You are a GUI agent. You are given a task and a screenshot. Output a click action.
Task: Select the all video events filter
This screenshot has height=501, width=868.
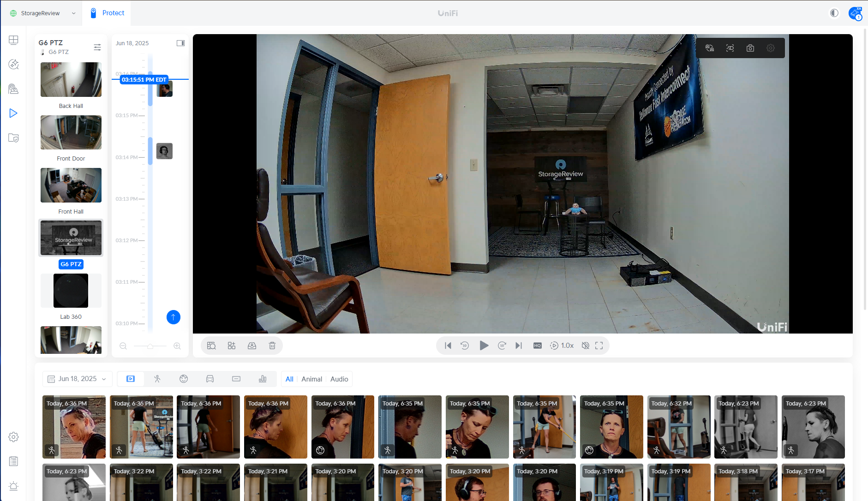pyautogui.click(x=131, y=379)
